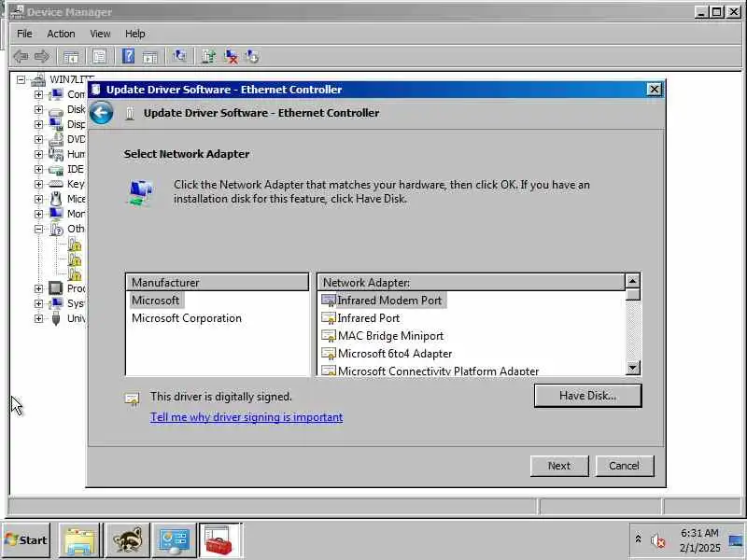Screen dimensions: 747x560
Task: Click the blue Help question mark icon
Action: point(128,57)
